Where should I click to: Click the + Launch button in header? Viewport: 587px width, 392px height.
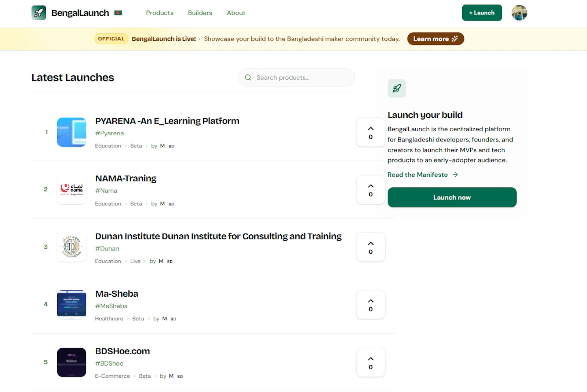[482, 13]
